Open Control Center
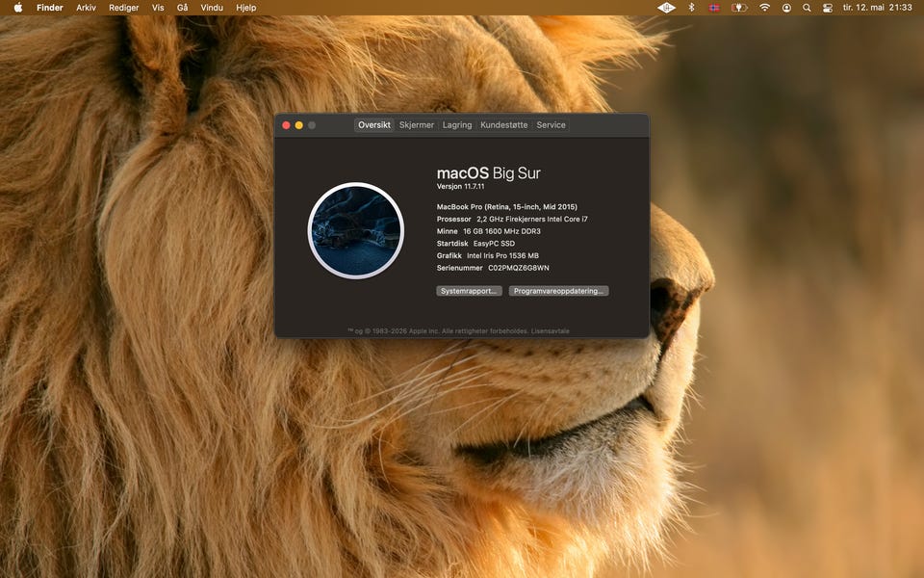Screen dimensions: 924x578 [828, 8]
